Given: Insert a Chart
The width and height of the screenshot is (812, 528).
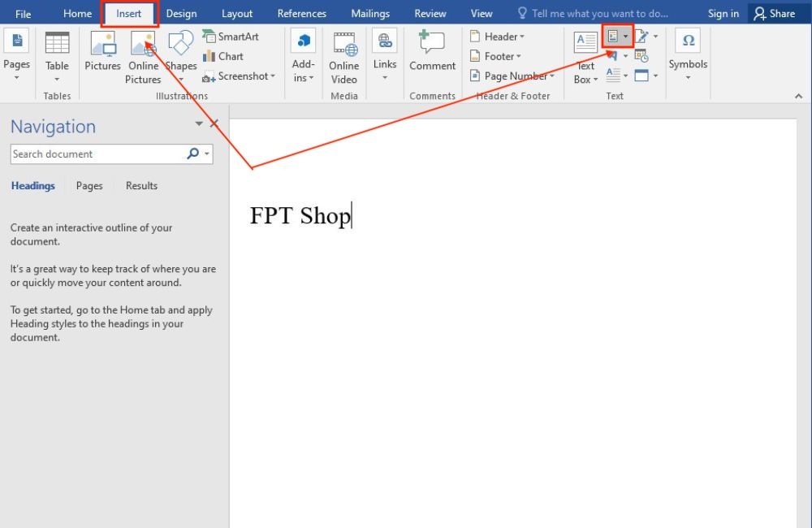Looking at the screenshot, I should point(223,56).
